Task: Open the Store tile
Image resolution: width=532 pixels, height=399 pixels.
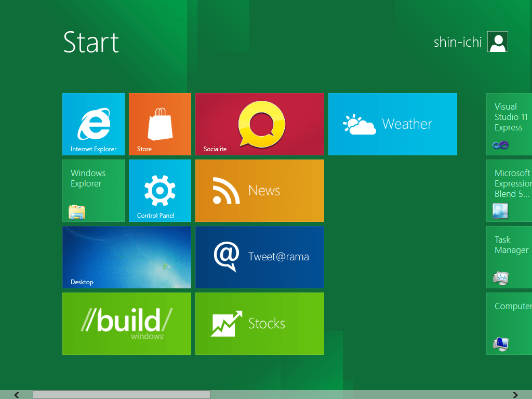Action: coord(159,124)
